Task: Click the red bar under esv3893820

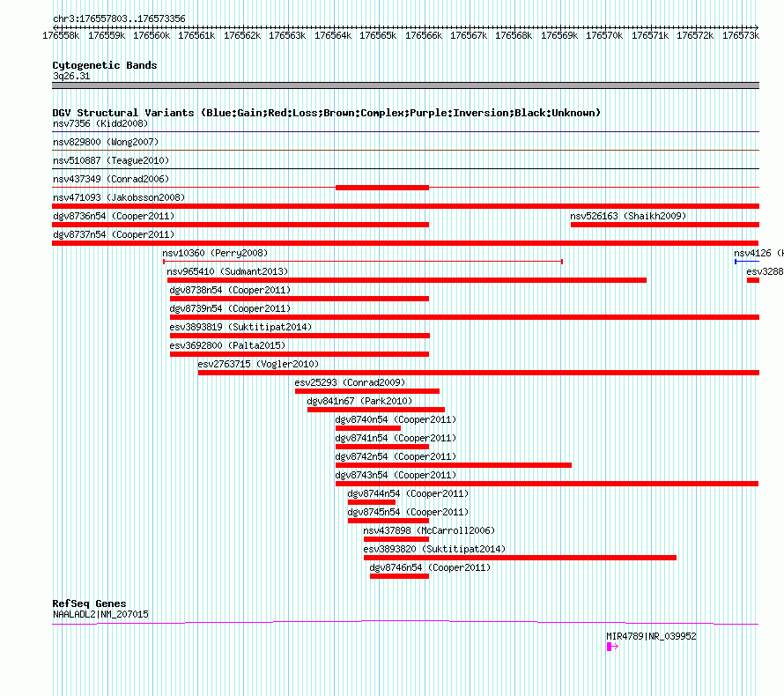Action: 520,558
